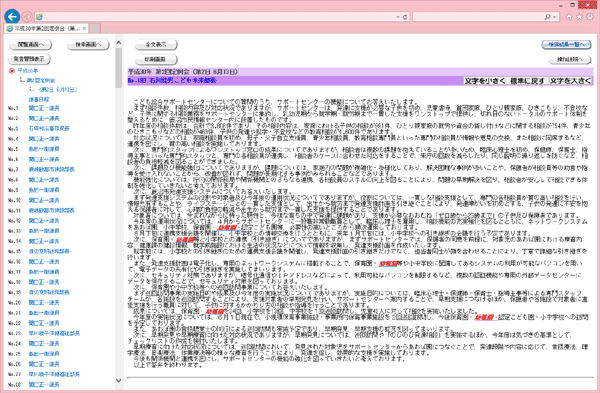Viewport: 600px width, 393px height.
Task: Click the 標準に戻す button
Action: pos(527,81)
